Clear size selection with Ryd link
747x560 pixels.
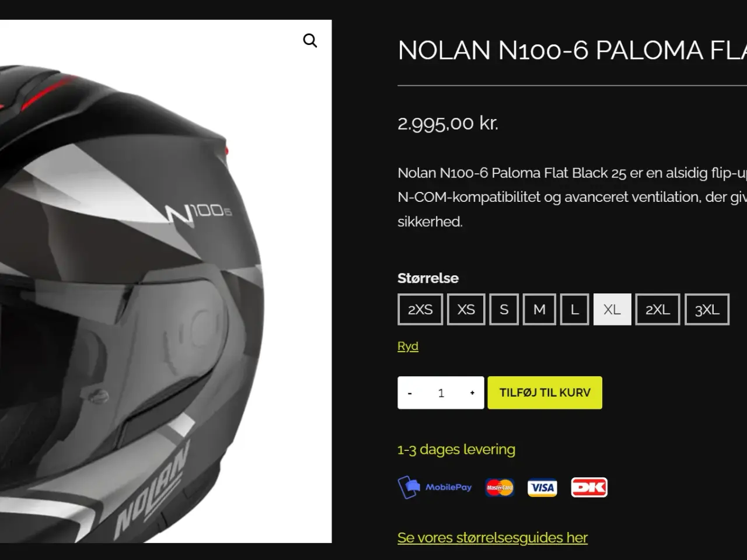click(x=408, y=346)
